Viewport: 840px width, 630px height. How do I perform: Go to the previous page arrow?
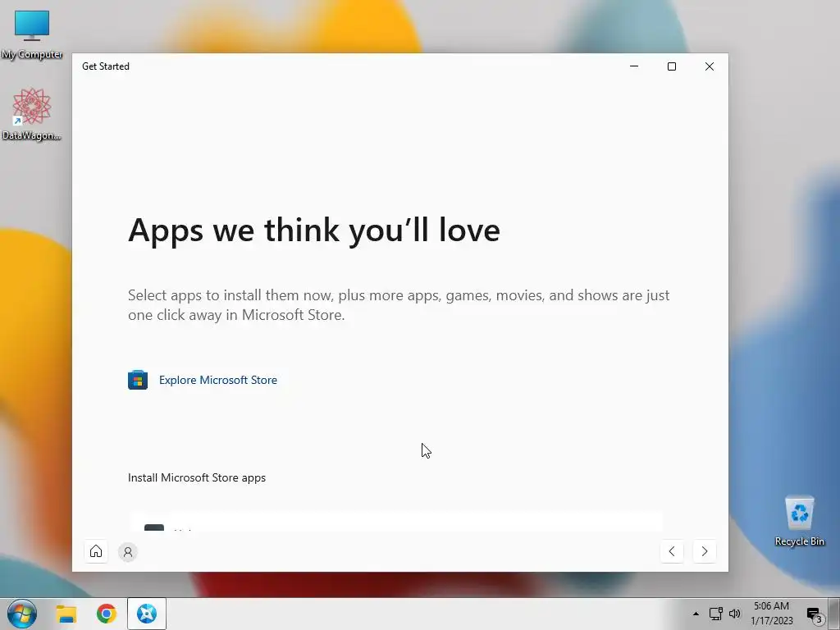coord(672,551)
